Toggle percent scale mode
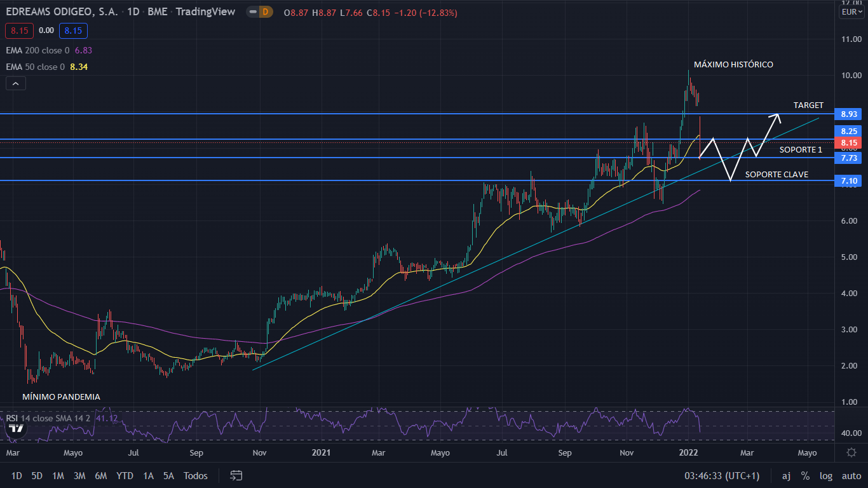Image resolution: width=868 pixels, height=488 pixels. coord(805,475)
